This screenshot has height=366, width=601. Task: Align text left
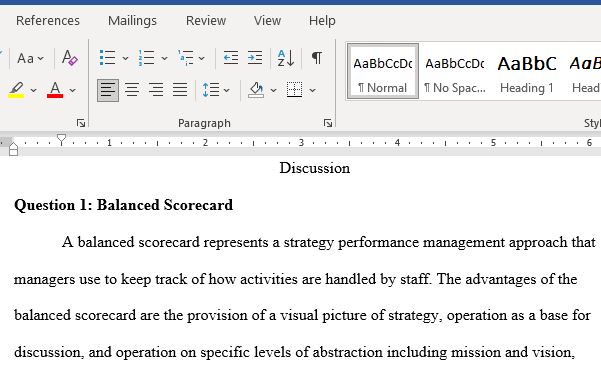[108, 90]
